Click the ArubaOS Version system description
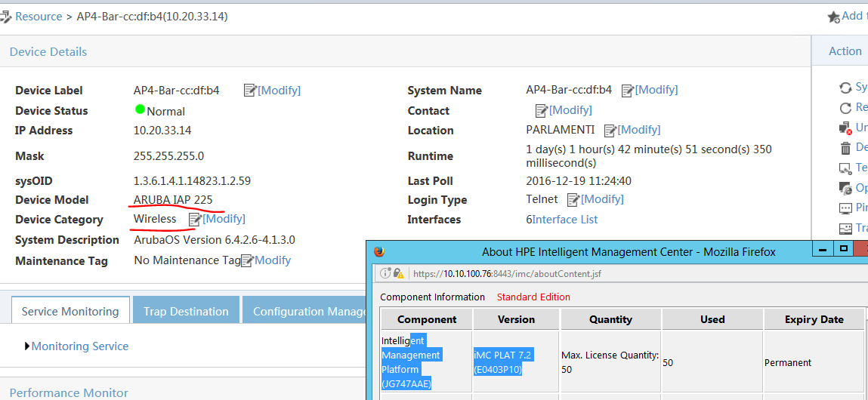Screen dimensions: 868x400 pos(215,240)
